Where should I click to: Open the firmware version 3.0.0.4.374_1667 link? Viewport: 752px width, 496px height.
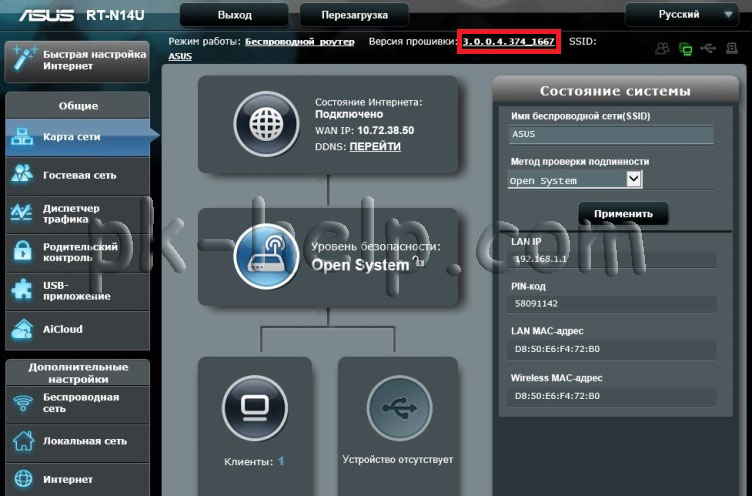508,42
